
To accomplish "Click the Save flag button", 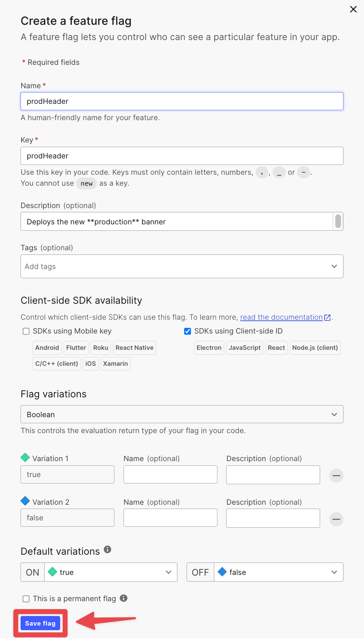I will point(40,623).
